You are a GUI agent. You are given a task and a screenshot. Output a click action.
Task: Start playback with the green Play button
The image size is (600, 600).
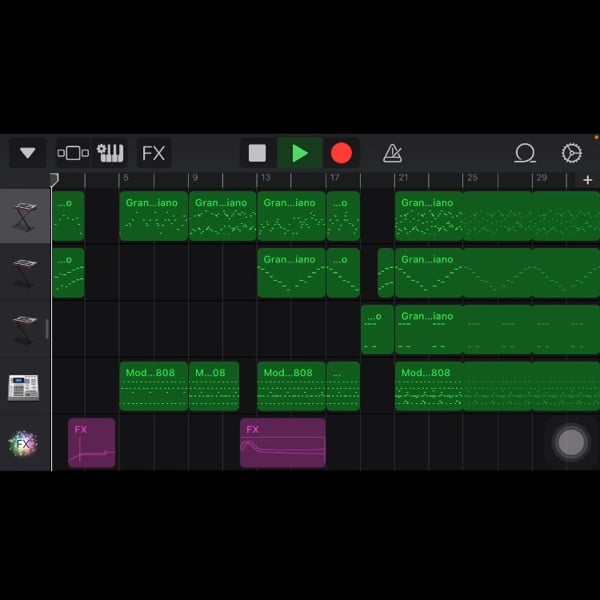coord(300,153)
